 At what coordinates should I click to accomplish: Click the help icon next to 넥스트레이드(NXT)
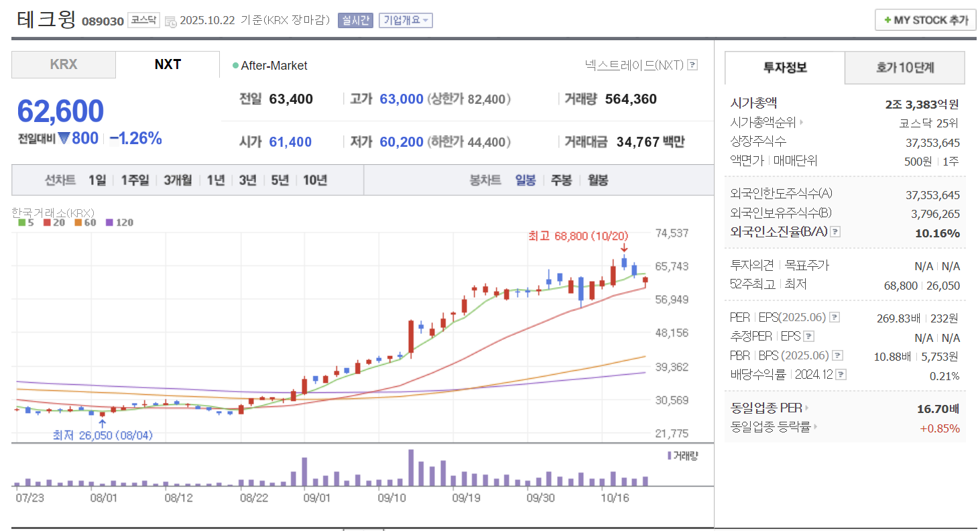click(x=691, y=64)
